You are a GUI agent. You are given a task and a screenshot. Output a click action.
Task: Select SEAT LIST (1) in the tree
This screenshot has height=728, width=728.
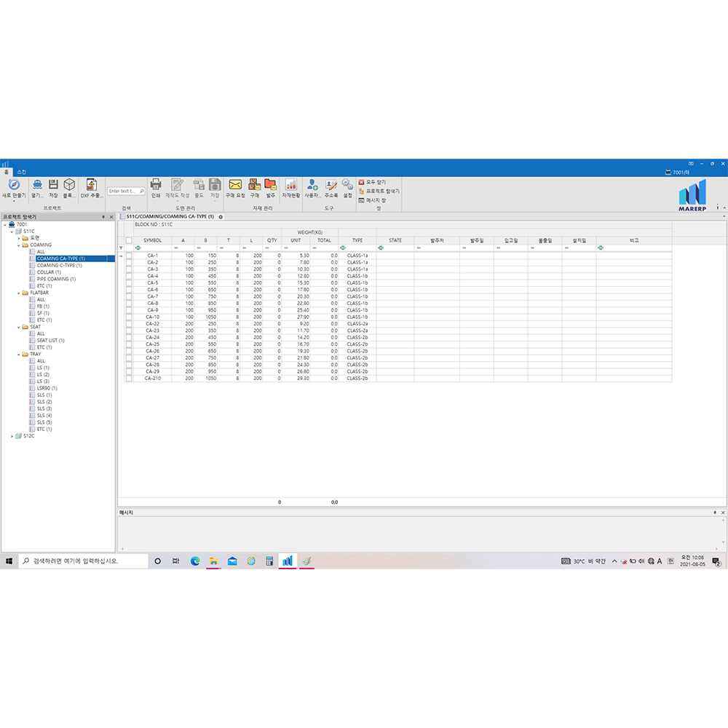coord(50,341)
